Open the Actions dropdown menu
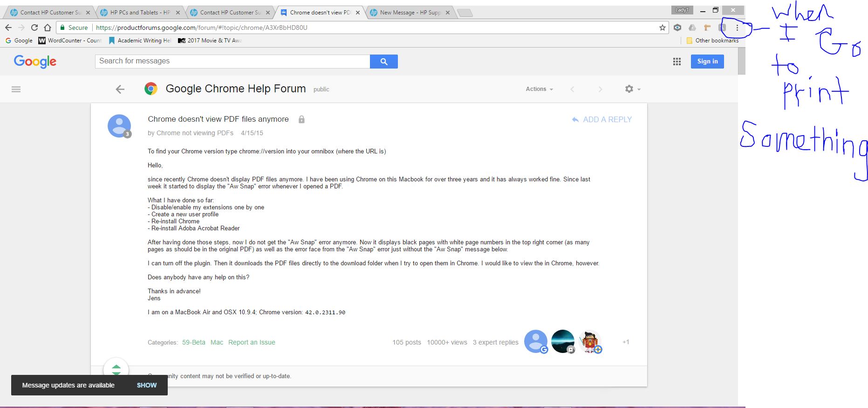 point(540,89)
